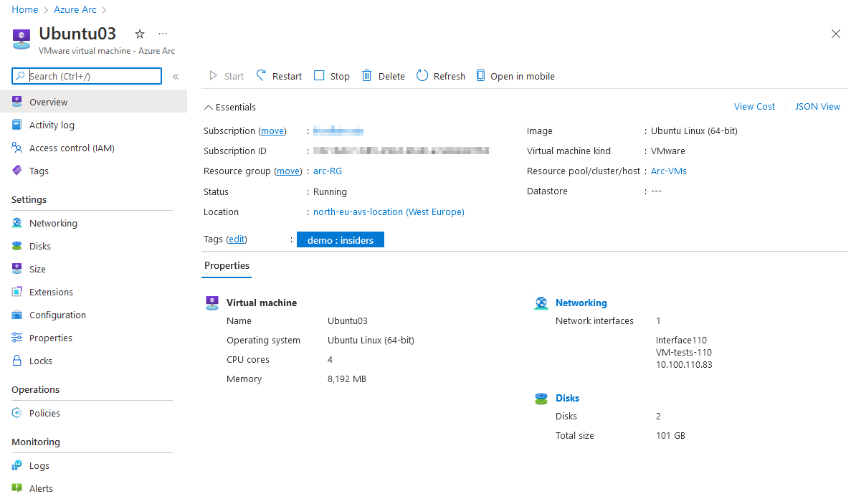Pin Ubuntu03 with the star favorite icon
The height and width of the screenshot is (504, 856).
click(140, 34)
